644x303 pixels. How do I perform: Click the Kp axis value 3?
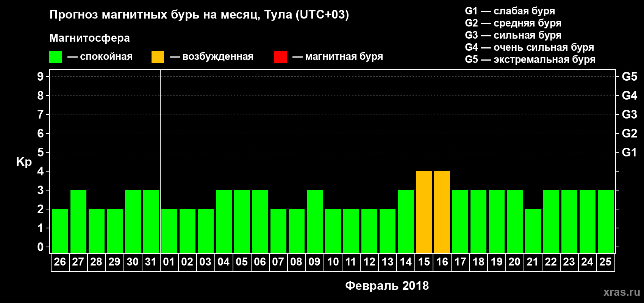41,190
